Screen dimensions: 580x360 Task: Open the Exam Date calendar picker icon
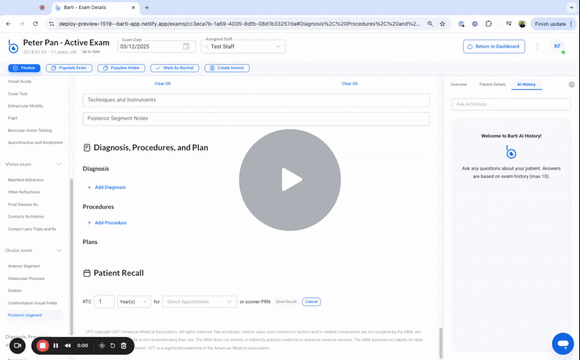click(x=186, y=46)
